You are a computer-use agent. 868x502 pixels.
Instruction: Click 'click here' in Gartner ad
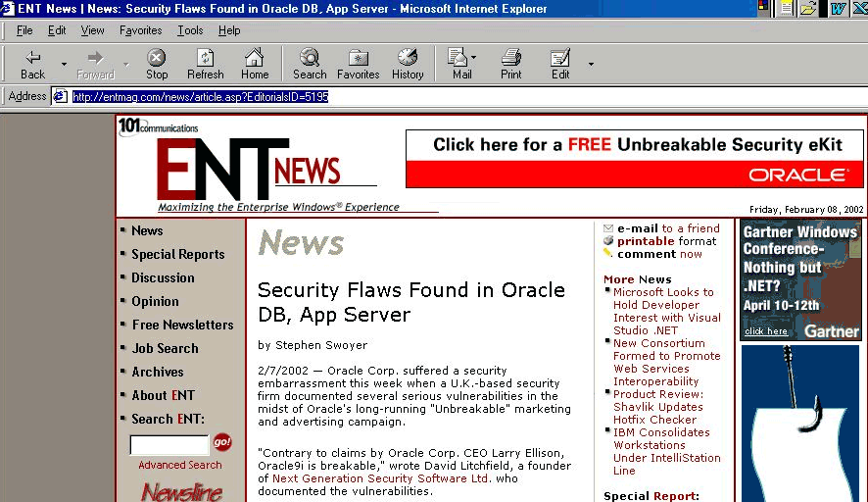[766, 331]
